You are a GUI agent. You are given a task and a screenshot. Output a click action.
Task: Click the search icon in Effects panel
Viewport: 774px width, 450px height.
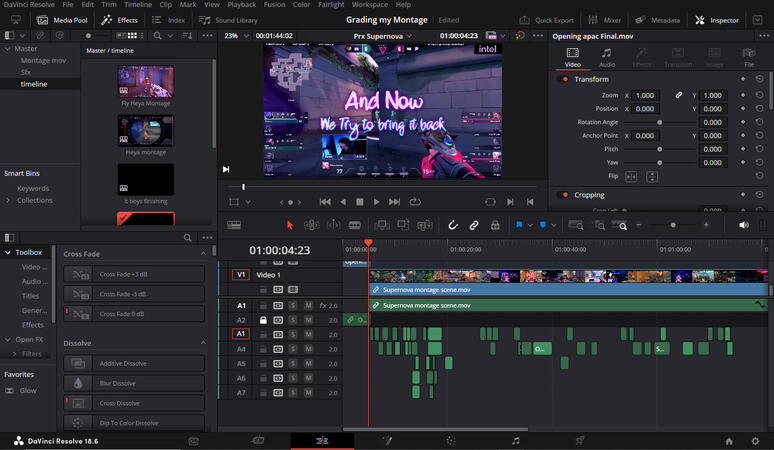(x=187, y=238)
